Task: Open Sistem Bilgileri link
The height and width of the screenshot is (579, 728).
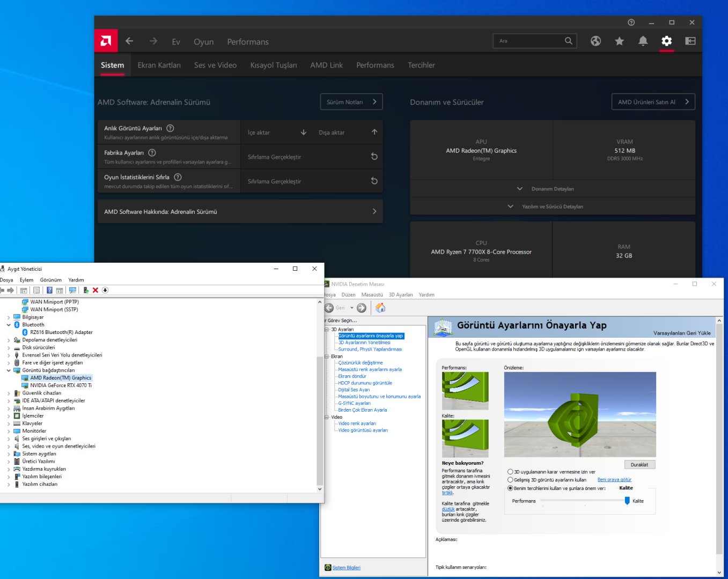Action: click(x=347, y=568)
